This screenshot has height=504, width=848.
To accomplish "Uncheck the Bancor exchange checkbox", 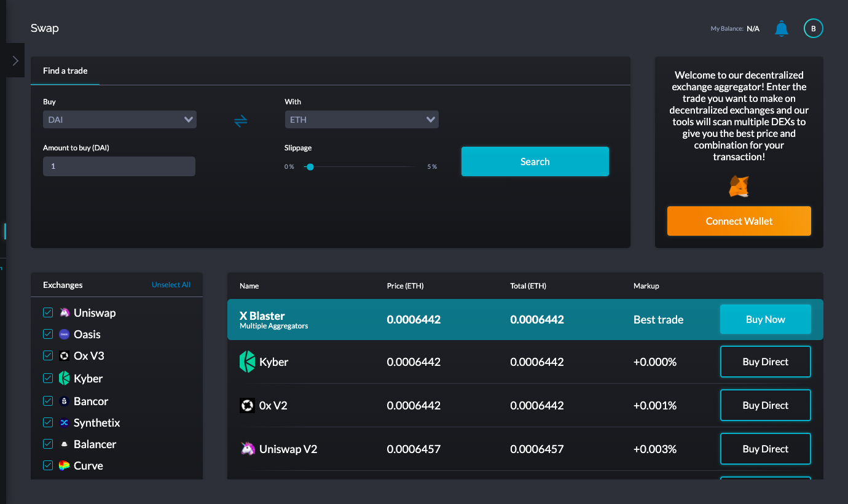I will pos(48,401).
